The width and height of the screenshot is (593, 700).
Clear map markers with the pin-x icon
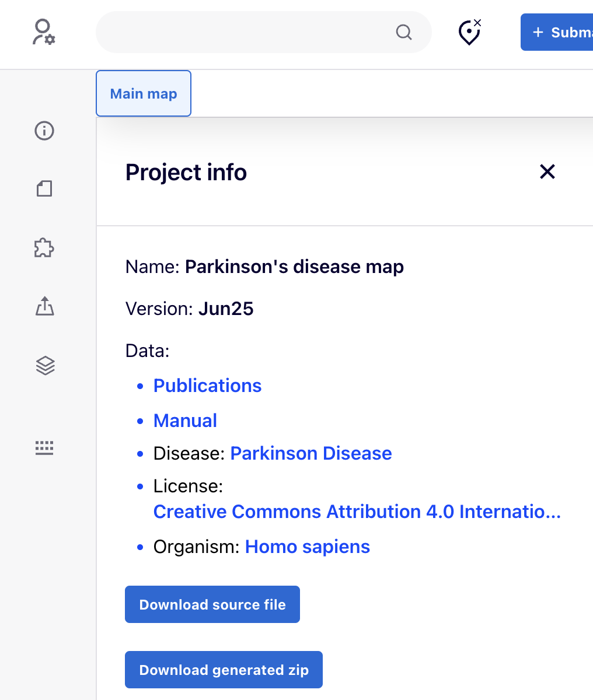469,32
